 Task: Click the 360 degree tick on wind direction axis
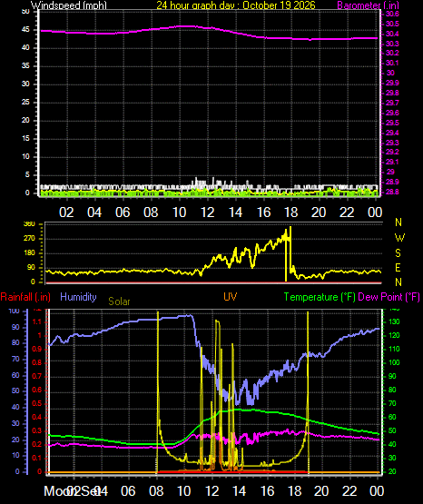pos(30,224)
